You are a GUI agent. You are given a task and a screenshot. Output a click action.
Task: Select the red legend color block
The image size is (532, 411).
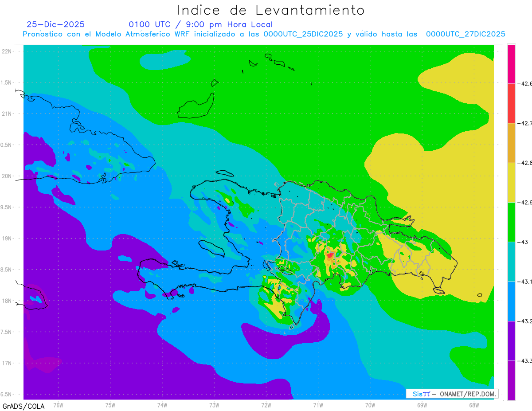coord(512,103)
